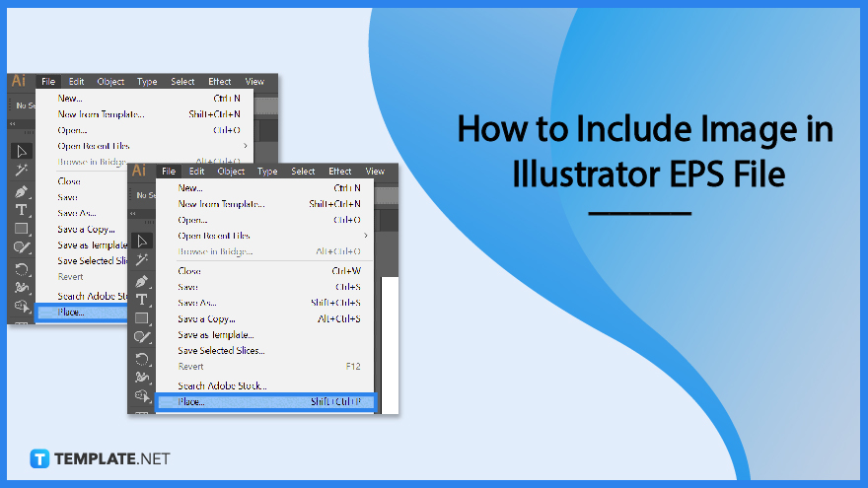
Task: Choose Revert in back window File menu
Action: [x=81, y=277]
